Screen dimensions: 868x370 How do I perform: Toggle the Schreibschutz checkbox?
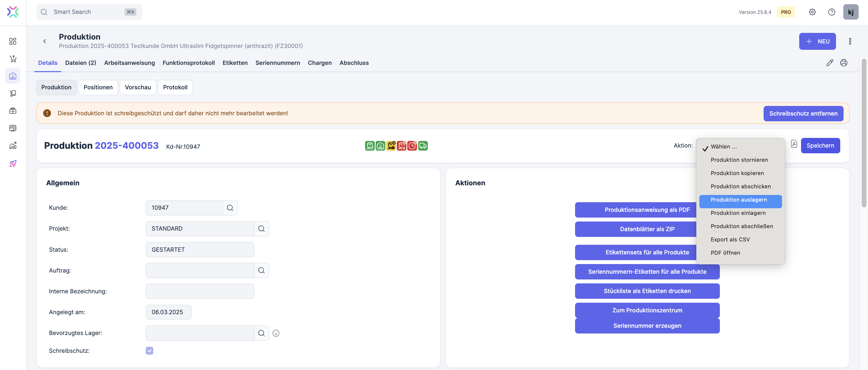point(149,350)
